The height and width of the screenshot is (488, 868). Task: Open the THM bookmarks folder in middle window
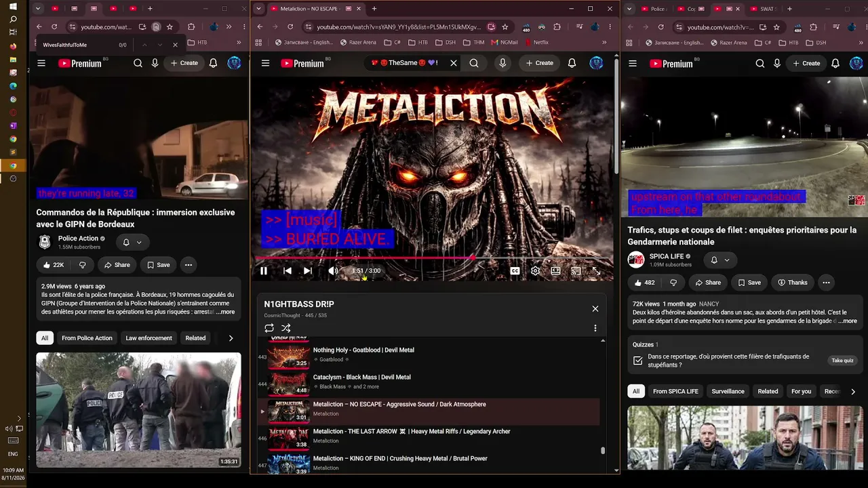(474, 42)
